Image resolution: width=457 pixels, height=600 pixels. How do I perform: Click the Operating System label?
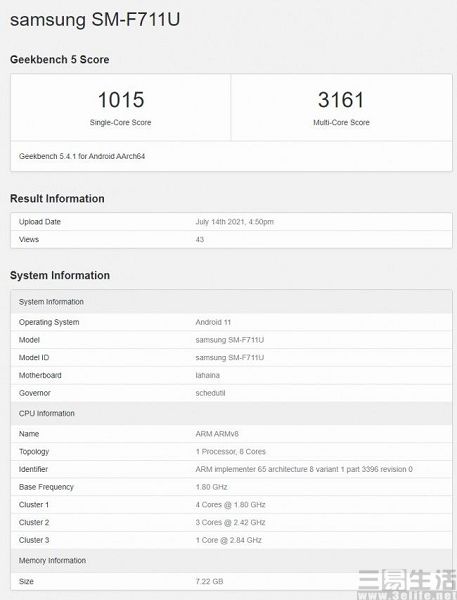coord(49,322)
